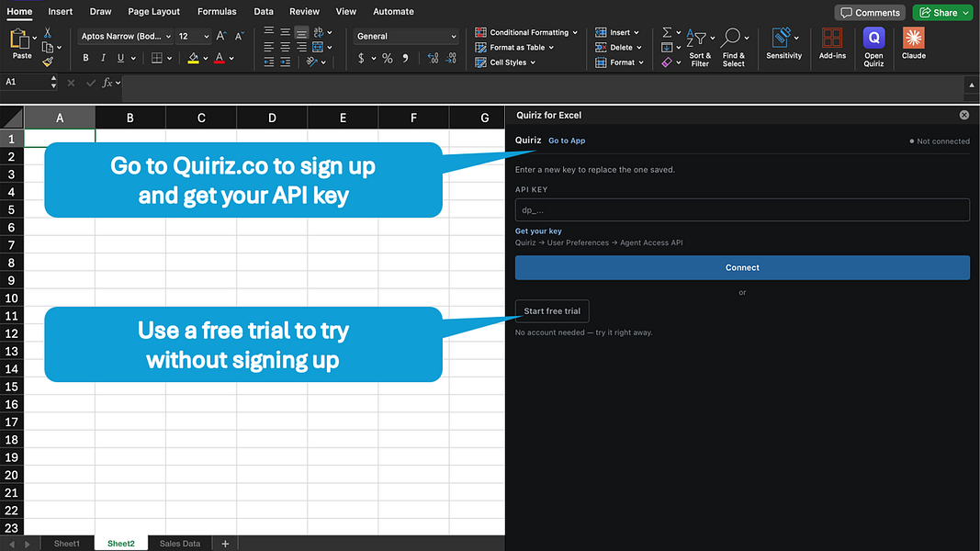
Task: Click Start free trial button
Action: click(552, 311)
